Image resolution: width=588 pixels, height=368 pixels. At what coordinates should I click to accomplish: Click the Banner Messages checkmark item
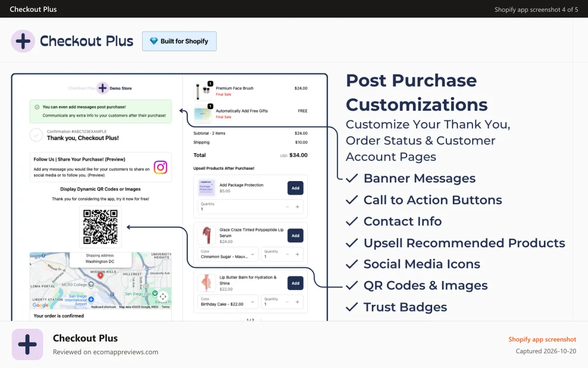(x=411, y=179)
